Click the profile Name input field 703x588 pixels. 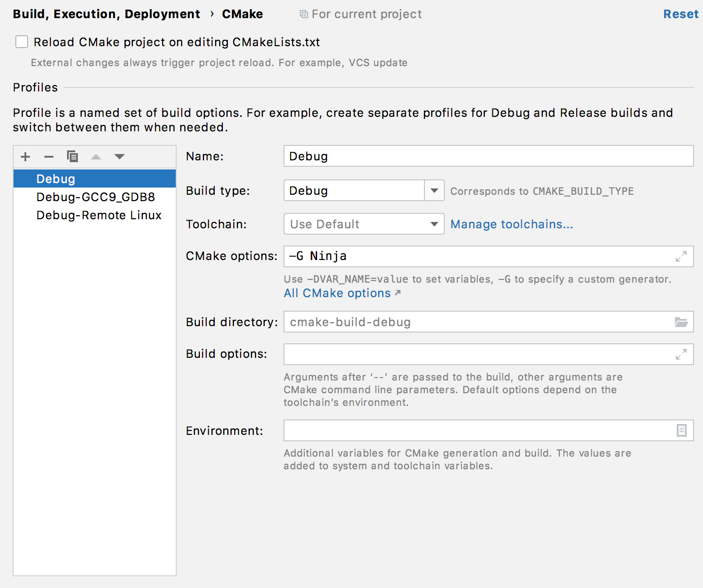(x=488, y=156)
